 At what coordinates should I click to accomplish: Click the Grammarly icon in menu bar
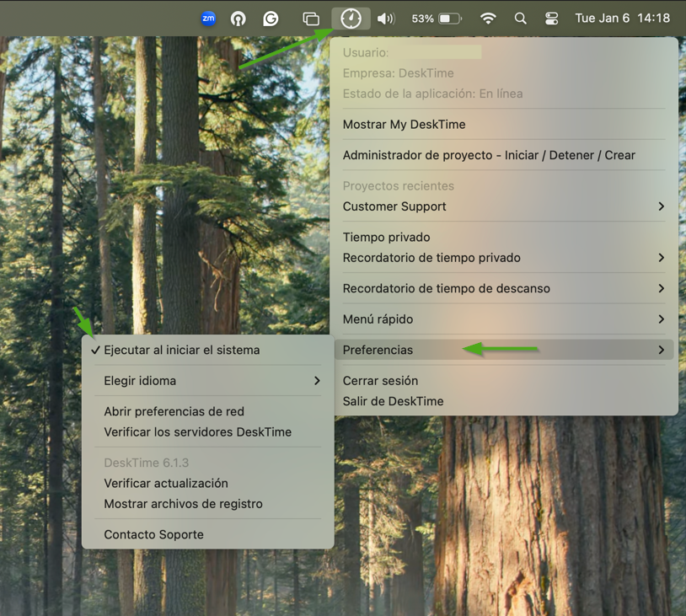[271, 19]
